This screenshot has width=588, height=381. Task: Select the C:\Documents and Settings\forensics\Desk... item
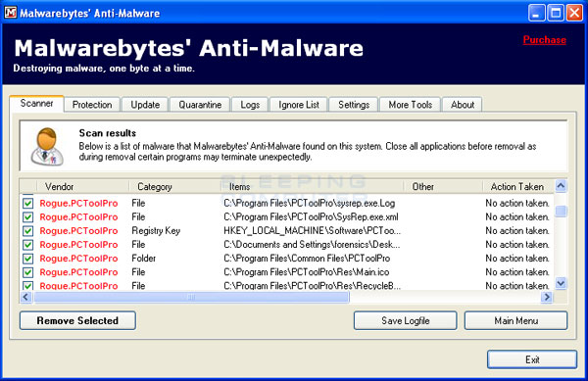tap(312, 245)
